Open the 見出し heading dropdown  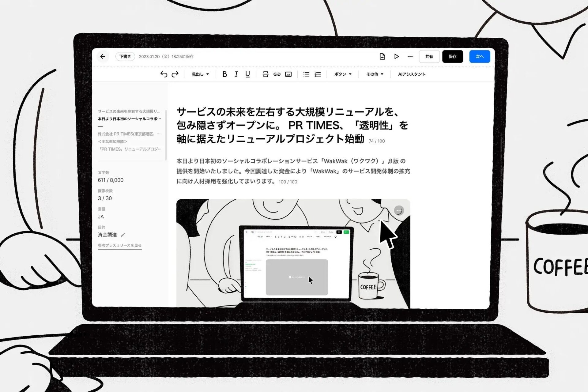(x=199, y=74)
